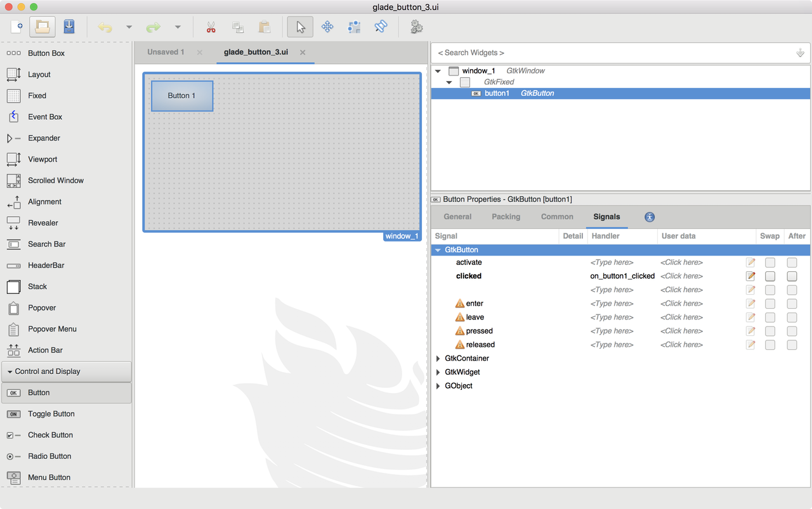Activate the Drag and Resize tool

[x=327, y=27]
